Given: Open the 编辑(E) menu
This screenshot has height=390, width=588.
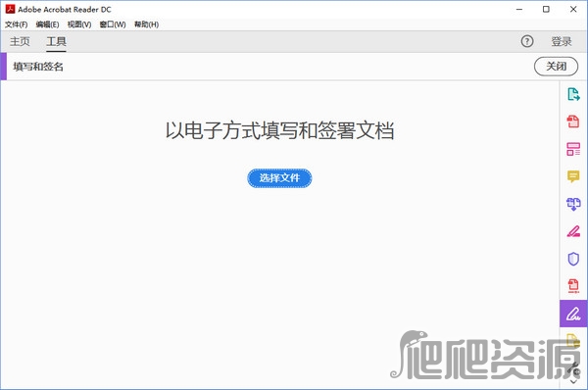Looking at the screenshot, I should (x=47, y=24).
